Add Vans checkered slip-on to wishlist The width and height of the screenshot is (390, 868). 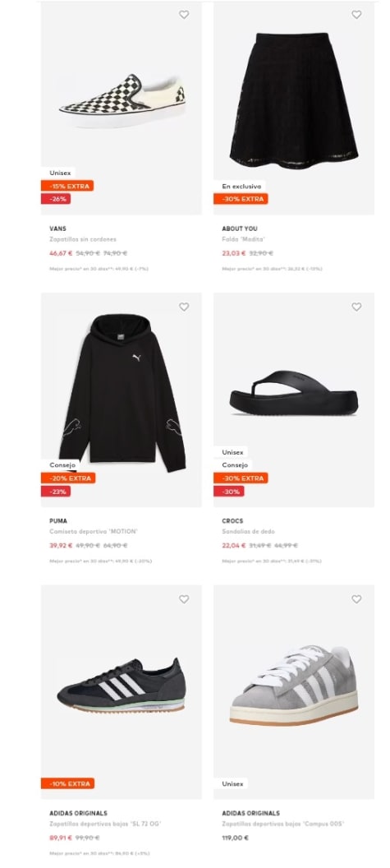point(184,15)
